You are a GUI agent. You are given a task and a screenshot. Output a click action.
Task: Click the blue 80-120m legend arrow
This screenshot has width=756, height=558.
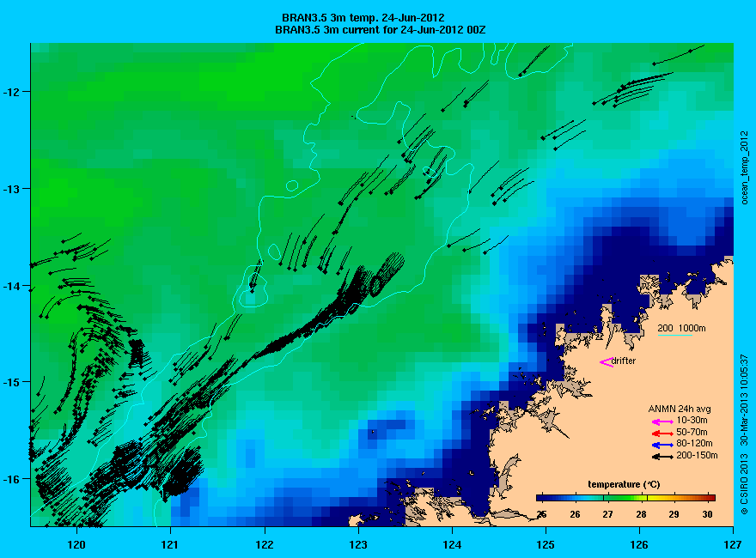(662, 445)
